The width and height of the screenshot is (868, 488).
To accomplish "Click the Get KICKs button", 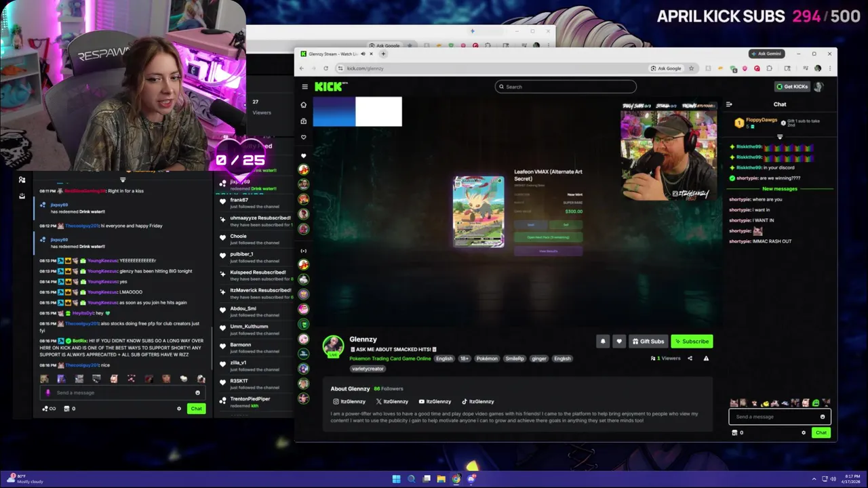I will [x=792, y=87].
